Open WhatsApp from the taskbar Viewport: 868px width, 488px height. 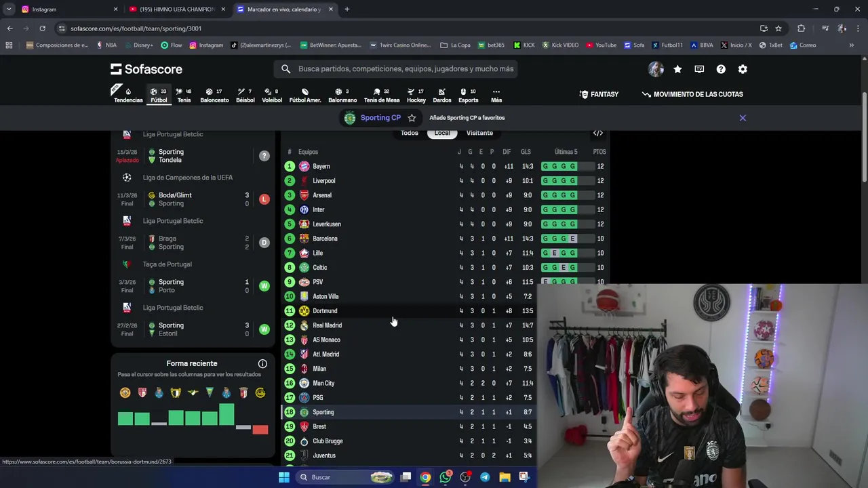[446, 477]
